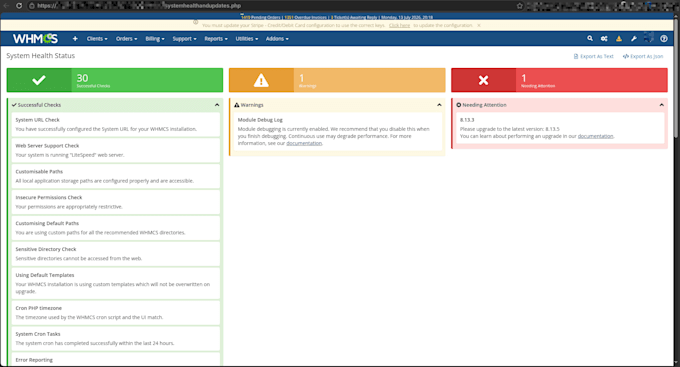The image size is (680, 367).
Task: Click the gears automation icon in navbar
Action: (x=604, y=39)
